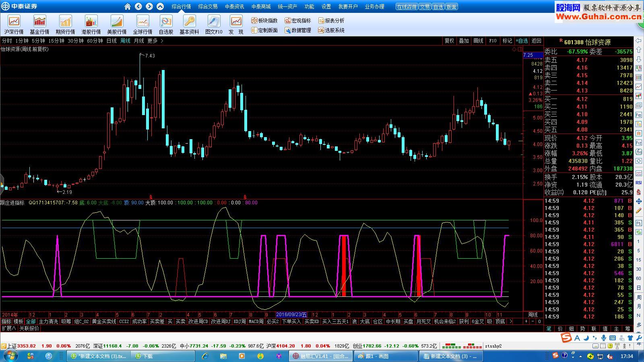Click the 交易 button in title bar
This screenshot has height=362, width=644.
tap(425, 7)
